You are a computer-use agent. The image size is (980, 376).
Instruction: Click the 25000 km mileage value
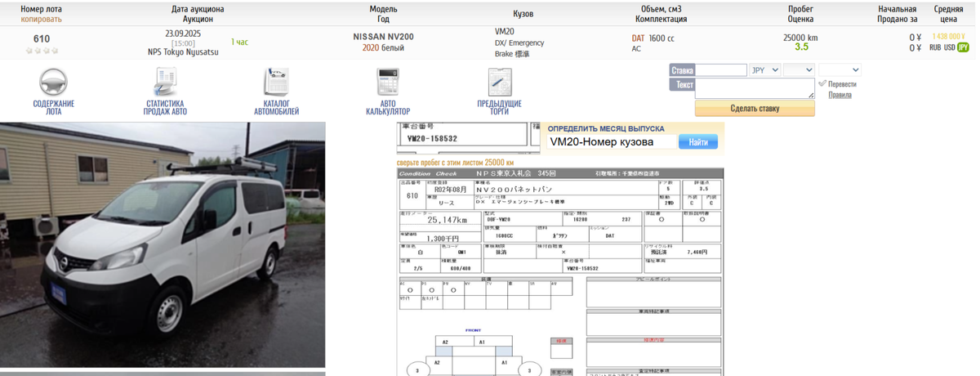tap(800, 38)
